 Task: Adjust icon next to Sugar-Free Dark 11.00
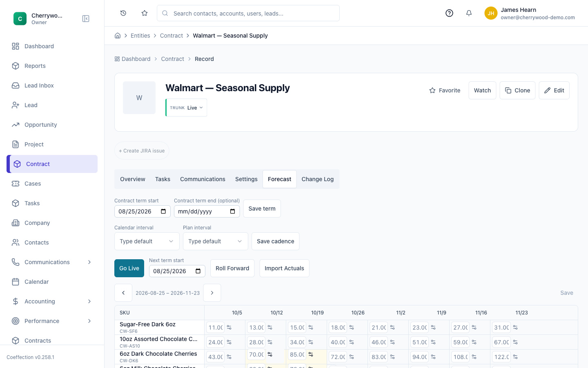[x=229, y=328]
